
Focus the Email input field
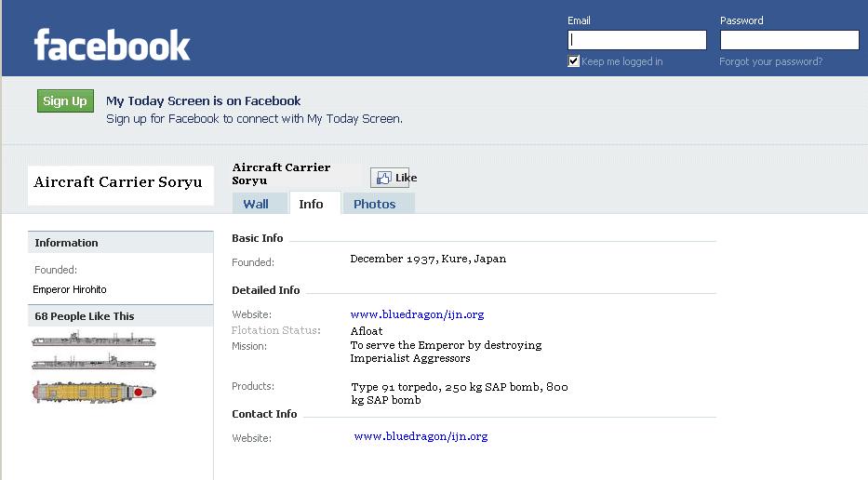pos(637,40)
